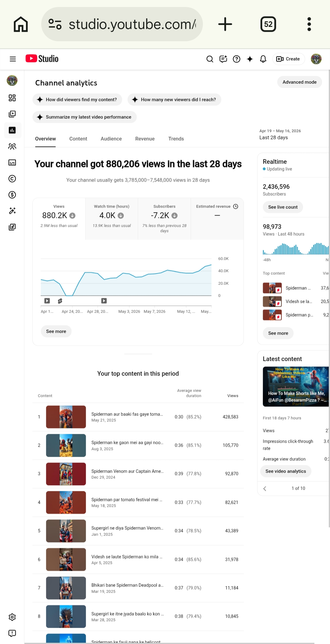Go to previous latest content item
This screenshot has width=330, height=644.
point(265,489)
